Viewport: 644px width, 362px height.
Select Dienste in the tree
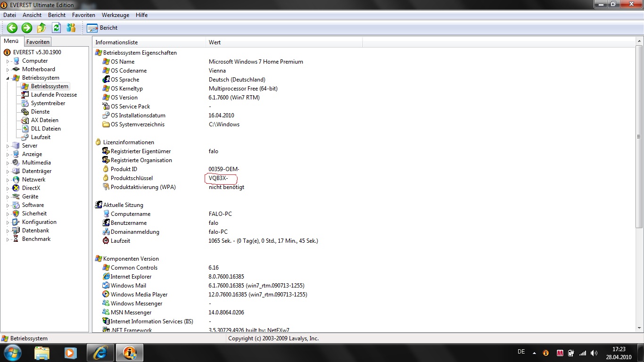tap(40, 112)
